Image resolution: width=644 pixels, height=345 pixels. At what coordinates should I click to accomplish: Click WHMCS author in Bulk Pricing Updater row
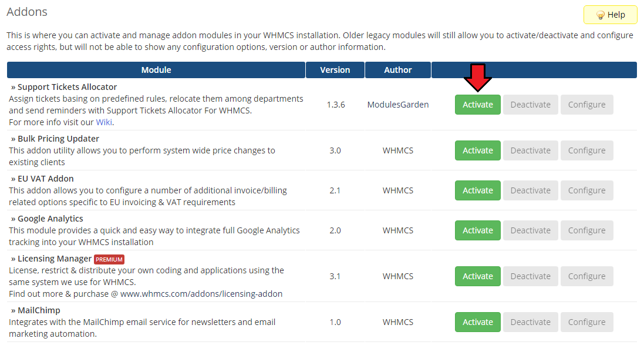click(x=398, y=150)
